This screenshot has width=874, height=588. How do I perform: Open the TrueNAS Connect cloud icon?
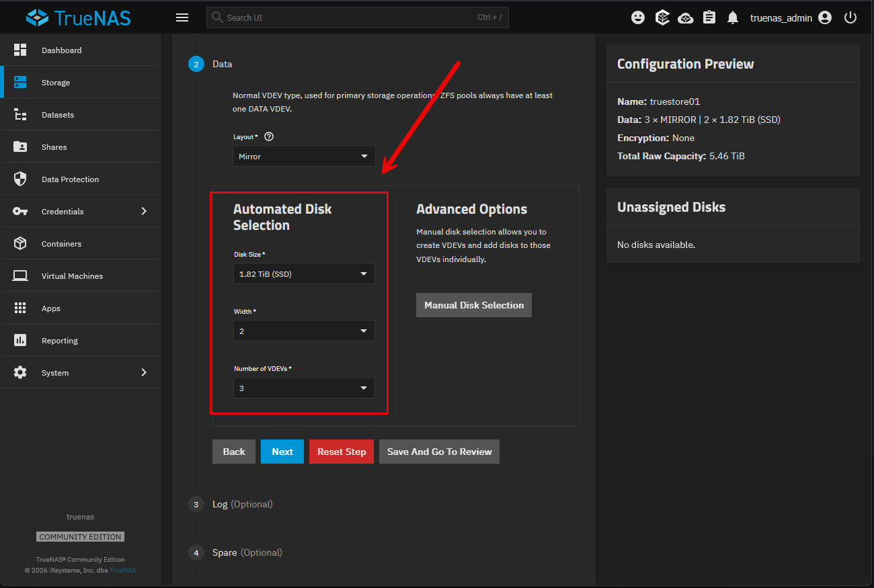click(x=686, y=17)
